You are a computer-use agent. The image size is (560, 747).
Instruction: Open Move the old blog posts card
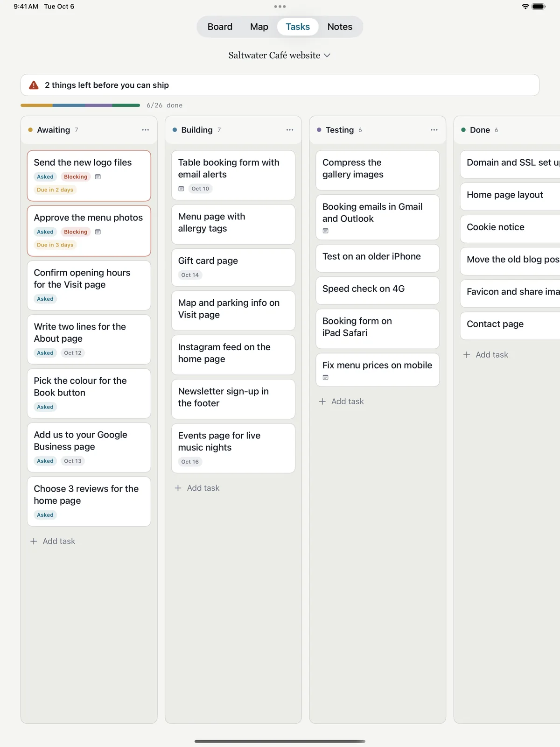[x=510, y=261]
